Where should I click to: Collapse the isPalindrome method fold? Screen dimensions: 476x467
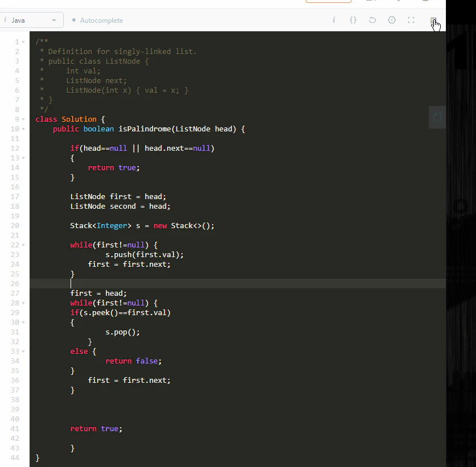[x=23, y=129]
